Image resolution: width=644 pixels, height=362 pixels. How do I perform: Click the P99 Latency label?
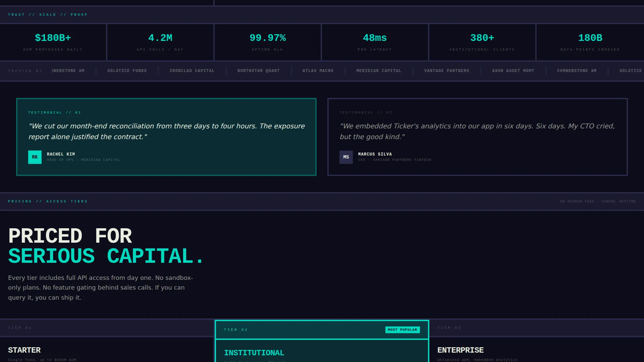(375, 50)
